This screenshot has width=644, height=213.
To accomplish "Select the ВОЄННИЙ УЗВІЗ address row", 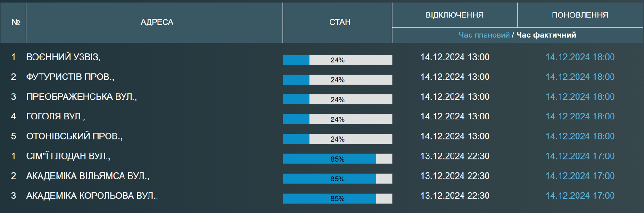I will [x=63, y=57].
